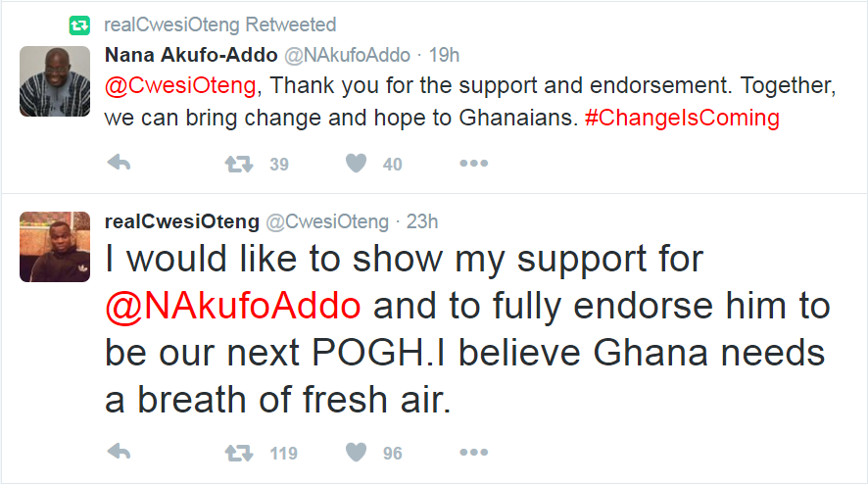
Task: Open the 23h tweet timestamp
Action: [x=422, y=220]
